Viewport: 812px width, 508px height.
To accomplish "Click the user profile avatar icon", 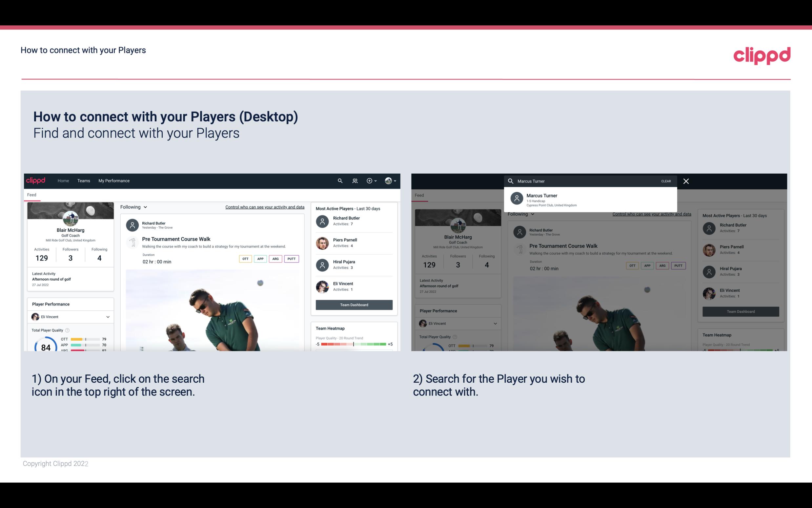I will coord(388,180).
